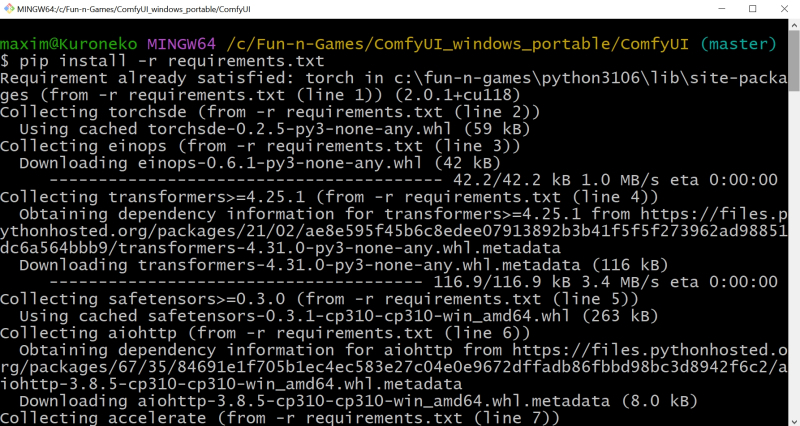Click the purple "MINGW64" text in the prompt
Screen dimensions: 800x426
[x=181, y=43]
